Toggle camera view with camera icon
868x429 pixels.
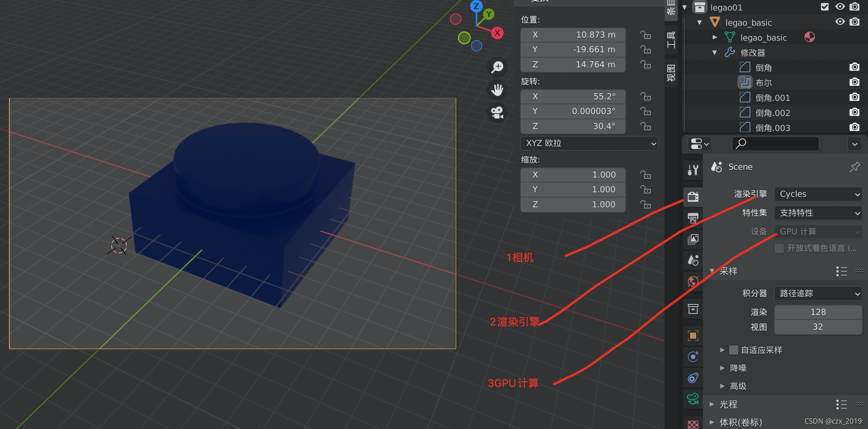pyautogui.click(x=497, y=113)
